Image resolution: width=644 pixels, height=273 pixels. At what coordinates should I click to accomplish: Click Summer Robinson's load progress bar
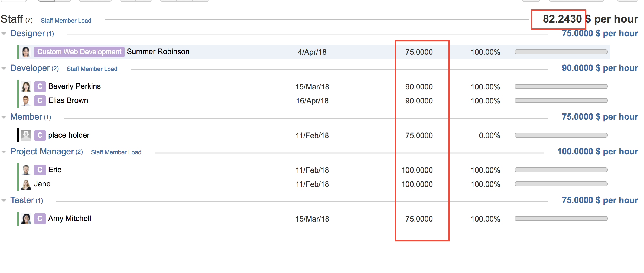tap(561, 52)
